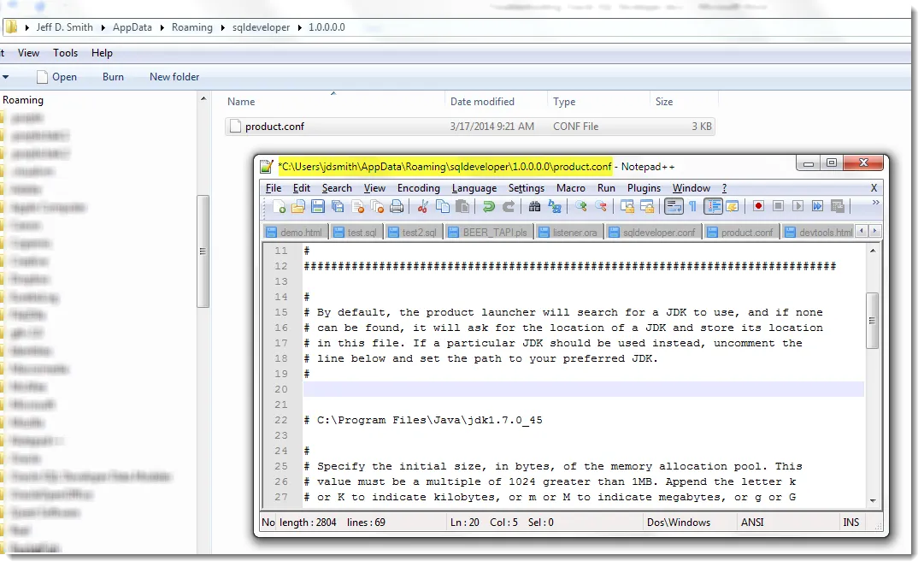Click the Redo arrow icon
Image resolution: width=924 pixels, height=567 pixels.
[x=509, y=206]
